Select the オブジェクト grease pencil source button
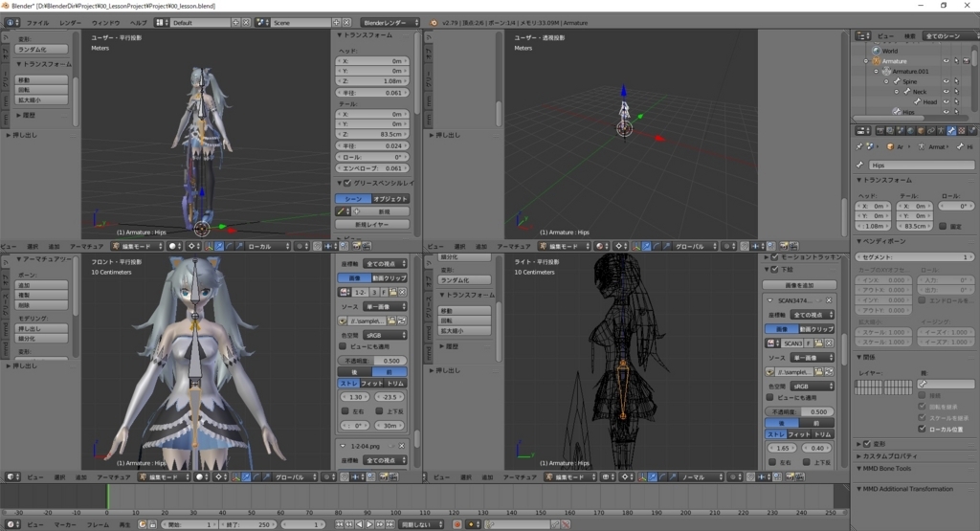Screen dimensions: 980x531 point(390,199)
